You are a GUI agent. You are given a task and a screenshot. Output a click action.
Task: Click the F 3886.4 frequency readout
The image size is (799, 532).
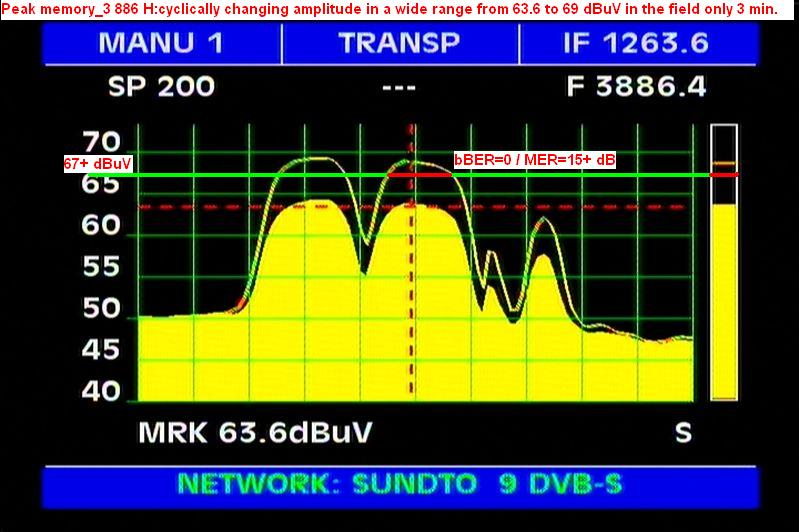[636, 87]
